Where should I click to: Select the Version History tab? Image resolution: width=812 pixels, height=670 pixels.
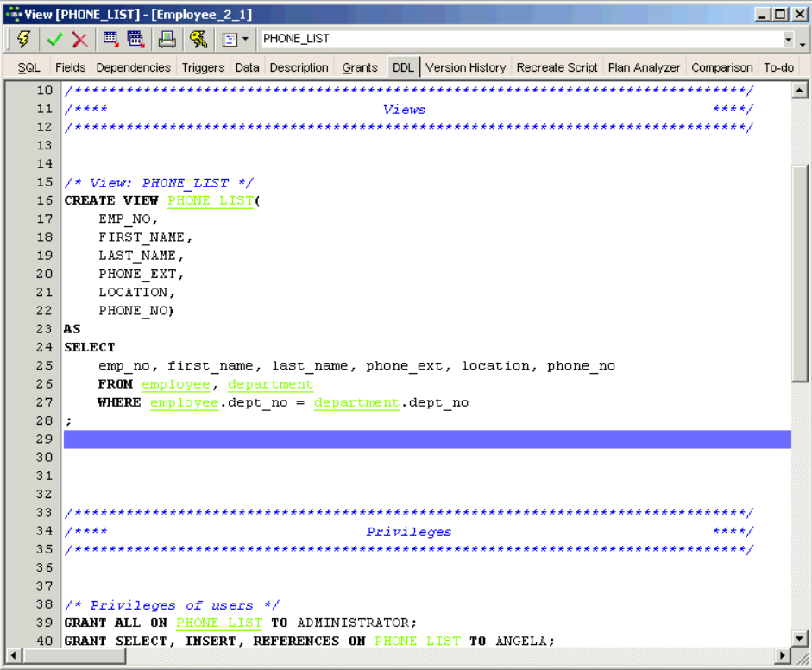465,67
